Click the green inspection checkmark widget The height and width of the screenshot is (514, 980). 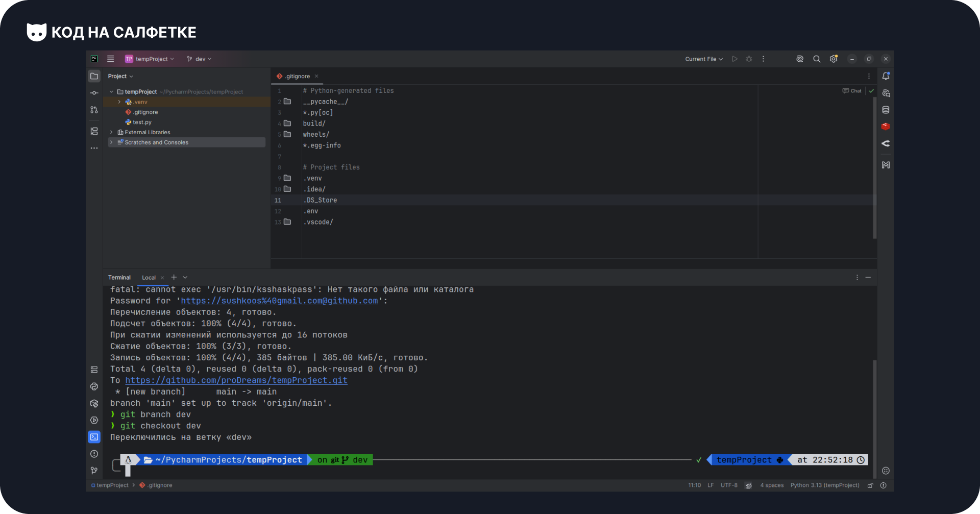(871, 91)
